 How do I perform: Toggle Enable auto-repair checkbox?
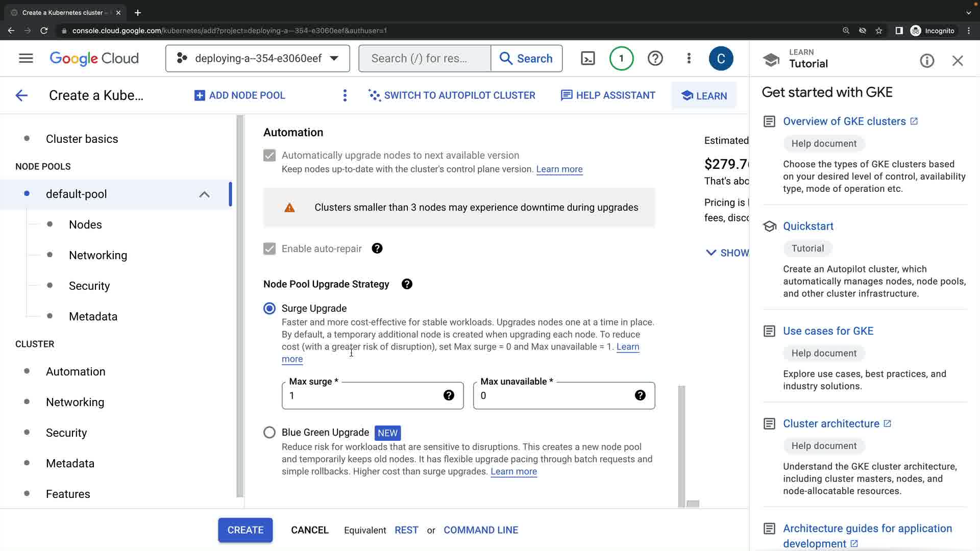269,249
